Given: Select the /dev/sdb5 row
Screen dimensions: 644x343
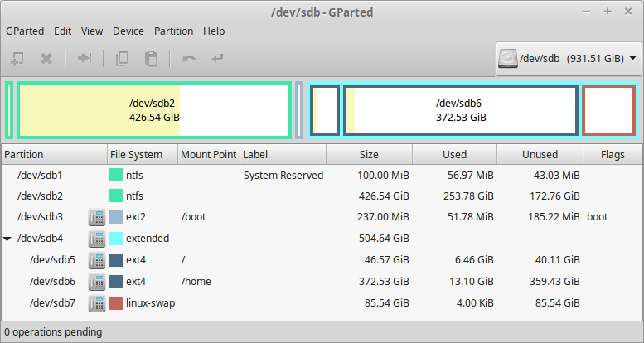Looking at the screenshot, I should (322, 260).
